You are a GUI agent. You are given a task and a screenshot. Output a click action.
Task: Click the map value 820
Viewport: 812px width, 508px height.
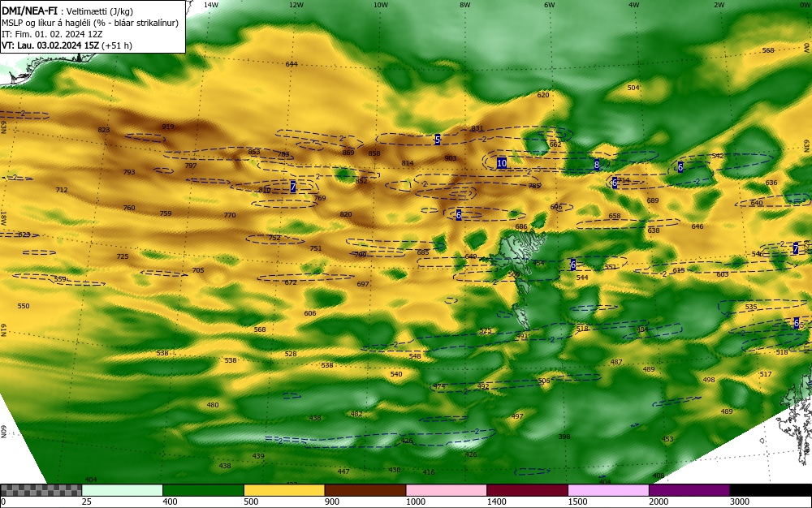click(346, 215)
